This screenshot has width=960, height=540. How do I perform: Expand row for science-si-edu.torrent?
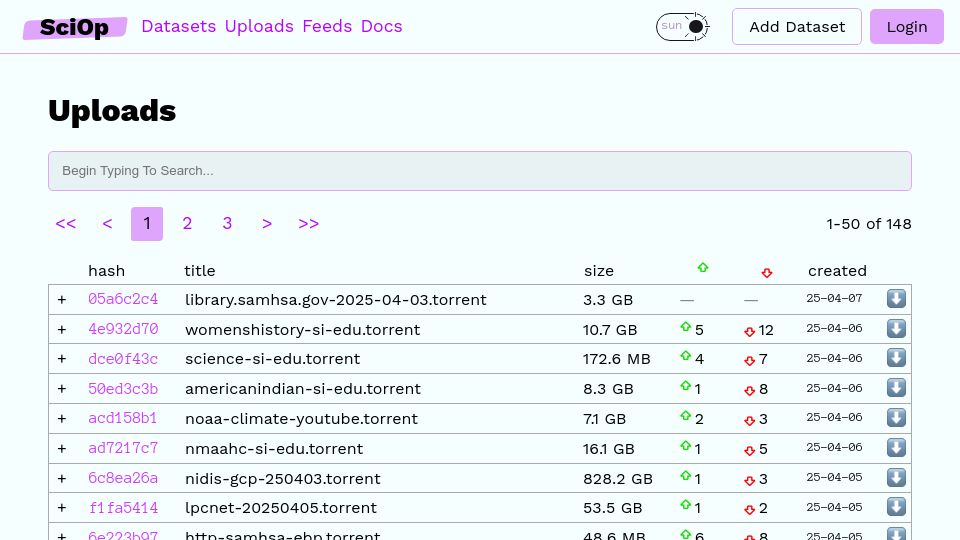pos(62,359)
